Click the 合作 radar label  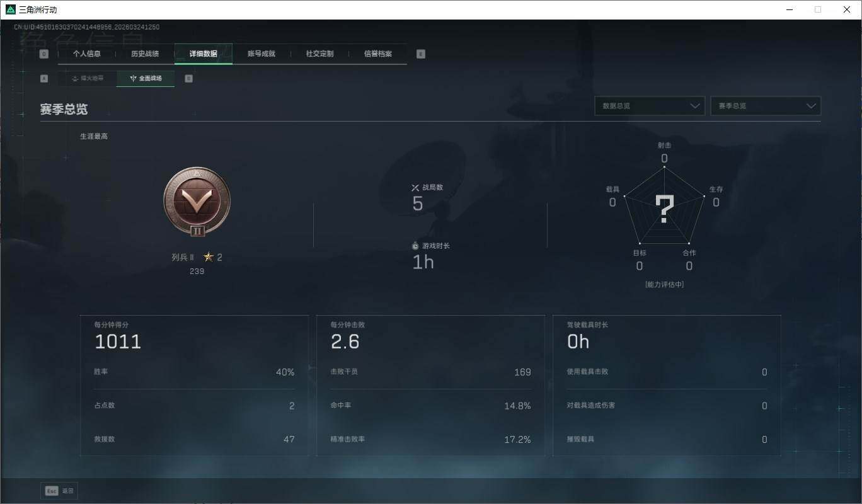689,253
